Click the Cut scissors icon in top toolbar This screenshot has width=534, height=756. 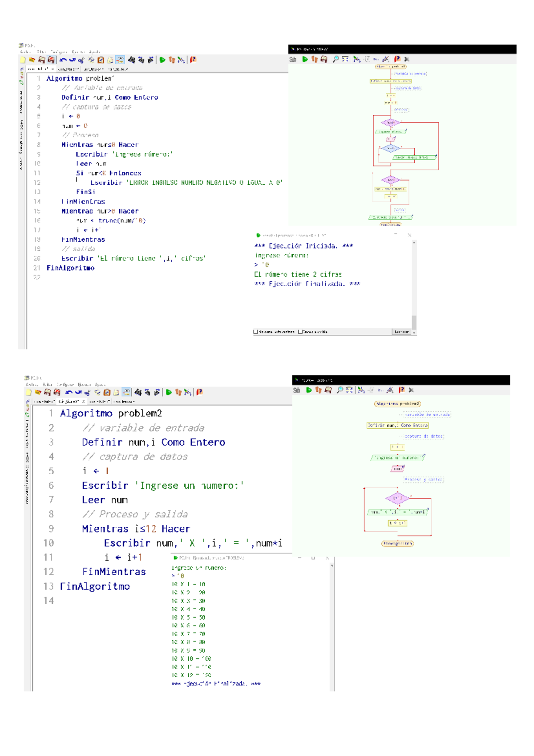tap(81, 60)
